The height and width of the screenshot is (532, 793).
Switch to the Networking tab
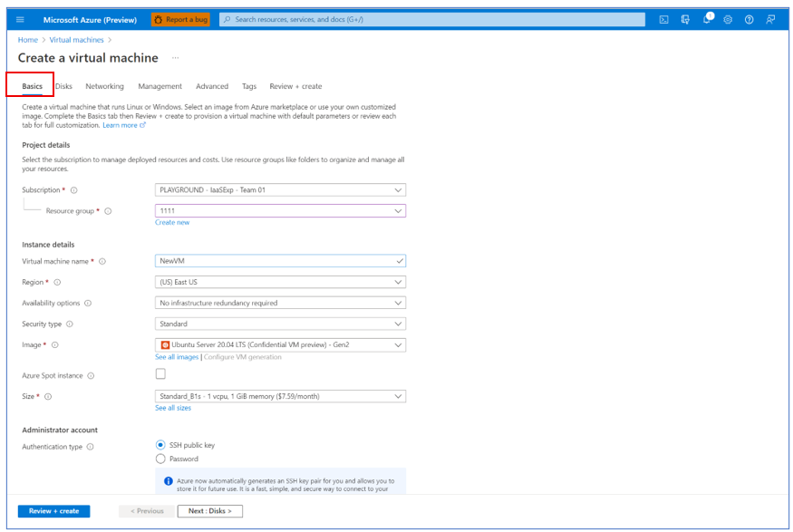105,86
